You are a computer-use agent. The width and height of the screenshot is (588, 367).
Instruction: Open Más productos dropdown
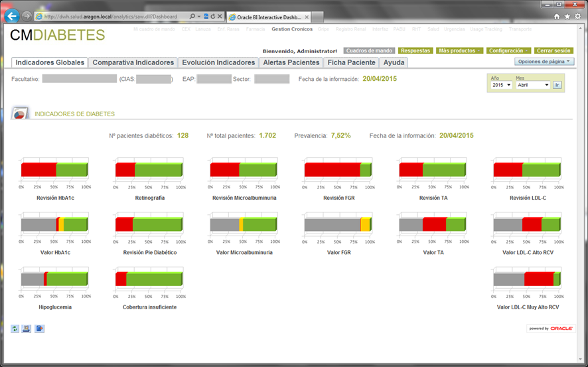pos(459,50)
